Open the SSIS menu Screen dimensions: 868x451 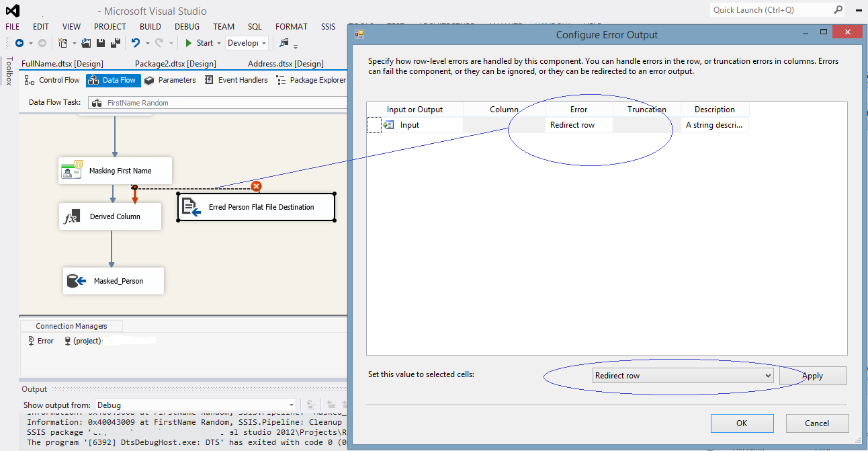pos(328,27)
